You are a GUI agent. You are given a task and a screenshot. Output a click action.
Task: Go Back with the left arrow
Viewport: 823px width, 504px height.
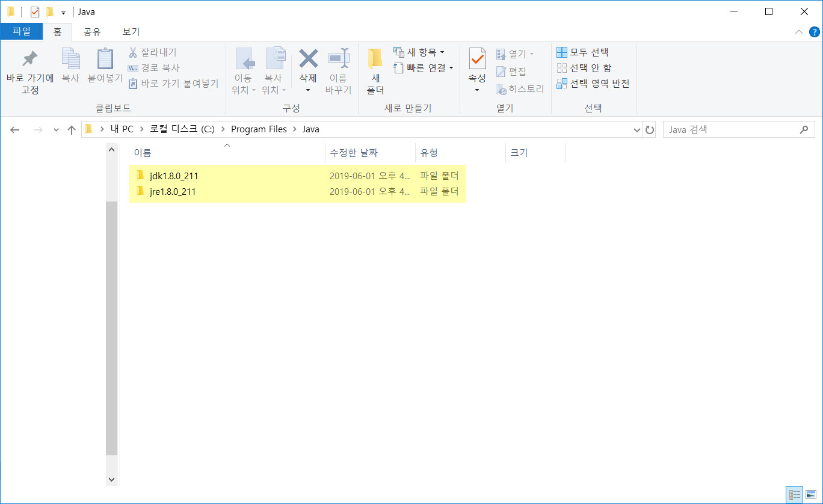click(15, 129)
